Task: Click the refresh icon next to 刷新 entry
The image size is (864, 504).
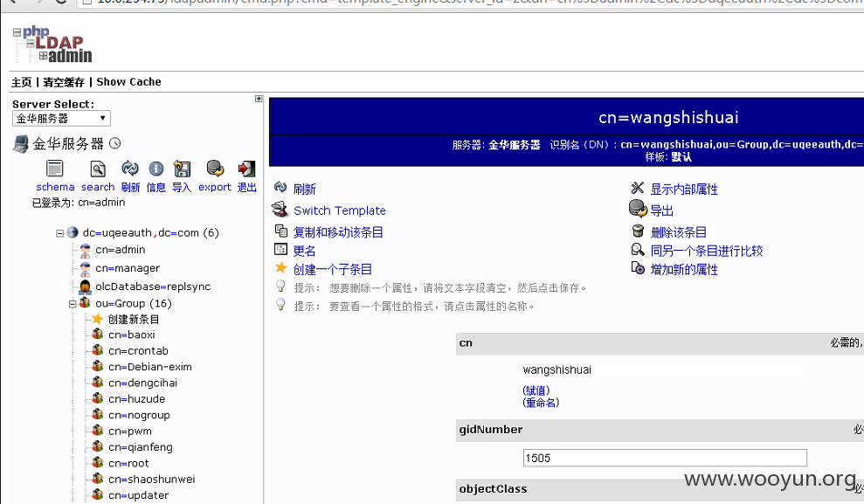Action: coord(280,187)
